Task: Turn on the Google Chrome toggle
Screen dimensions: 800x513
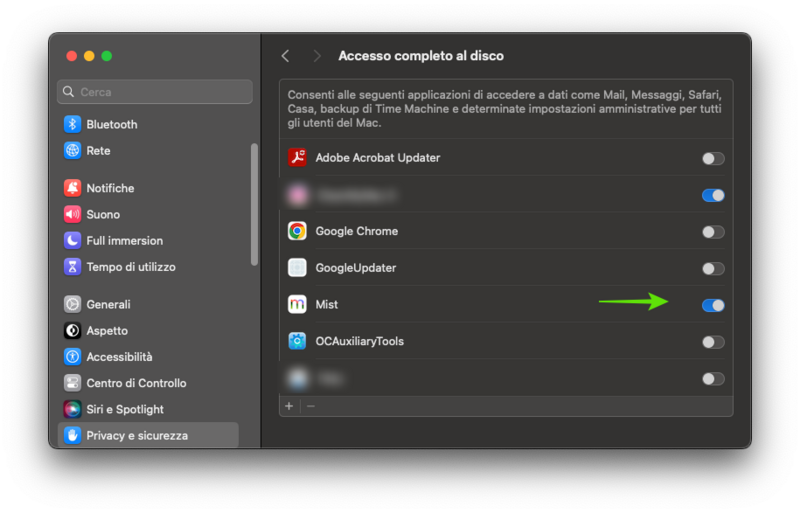Action: pyautogui.click(x=712, y=232)
